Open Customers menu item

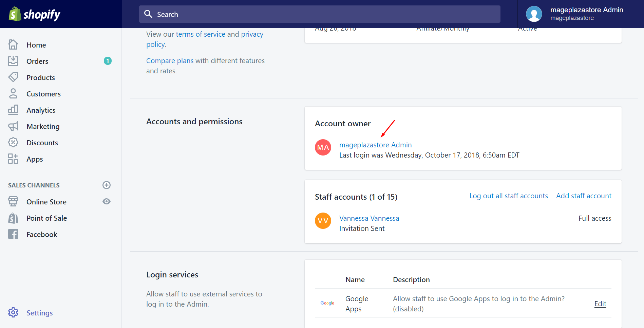click(44, 94)
